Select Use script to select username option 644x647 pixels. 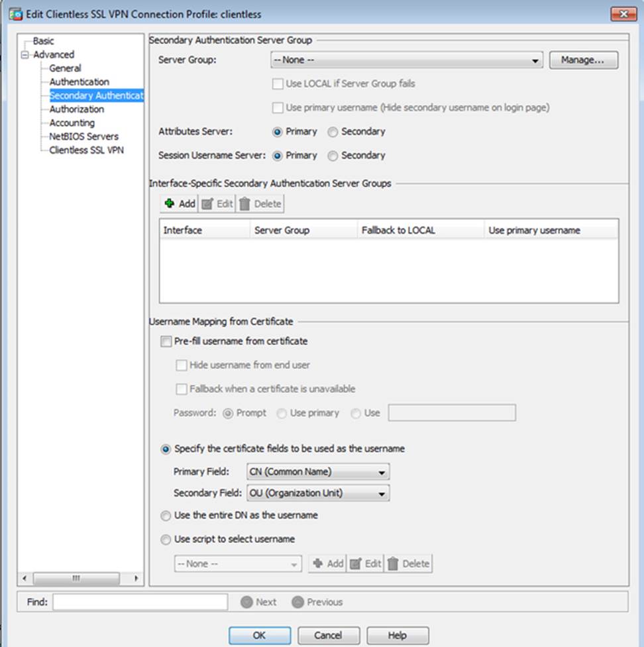pos(166,539)
